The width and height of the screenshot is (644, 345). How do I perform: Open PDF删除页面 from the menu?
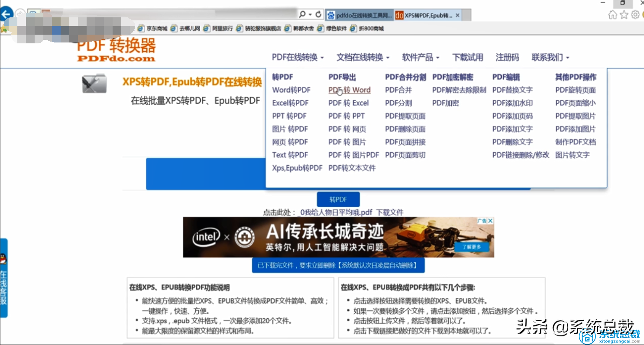click(405, 129)
